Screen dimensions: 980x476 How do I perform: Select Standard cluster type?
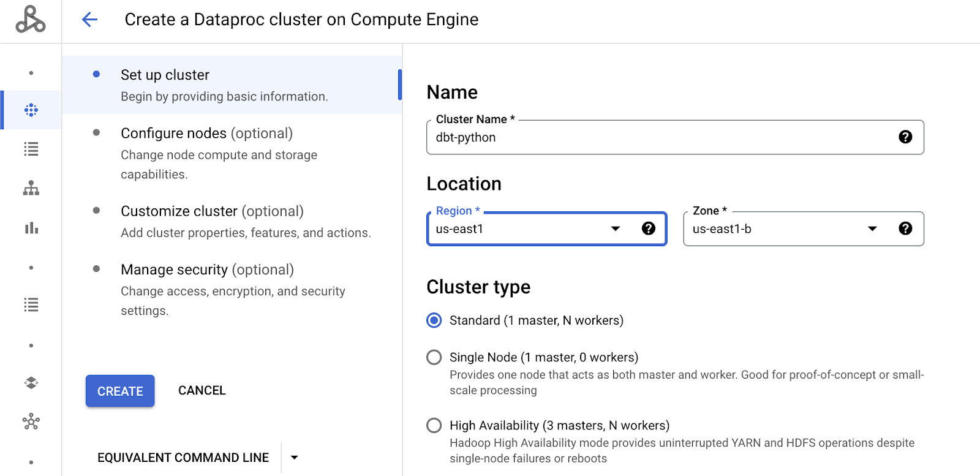pyautogui.click(x=434, y=320)
